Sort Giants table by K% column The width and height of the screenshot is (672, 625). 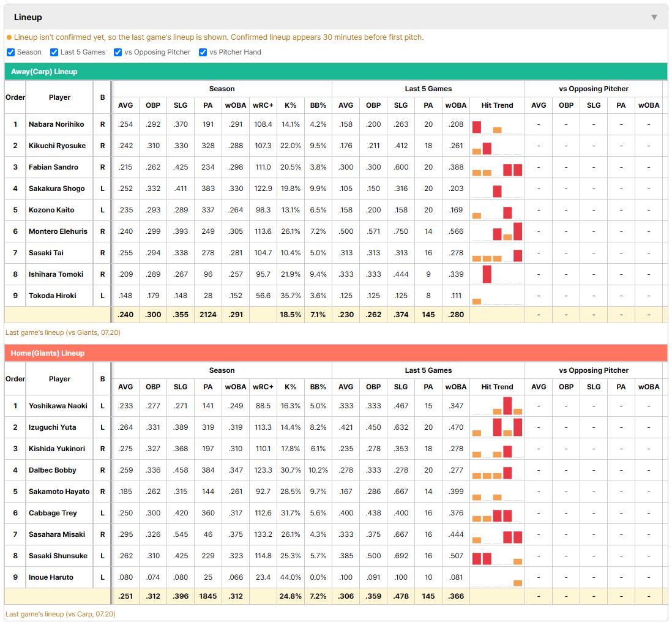pyautogui.click(x=290, y=387)
